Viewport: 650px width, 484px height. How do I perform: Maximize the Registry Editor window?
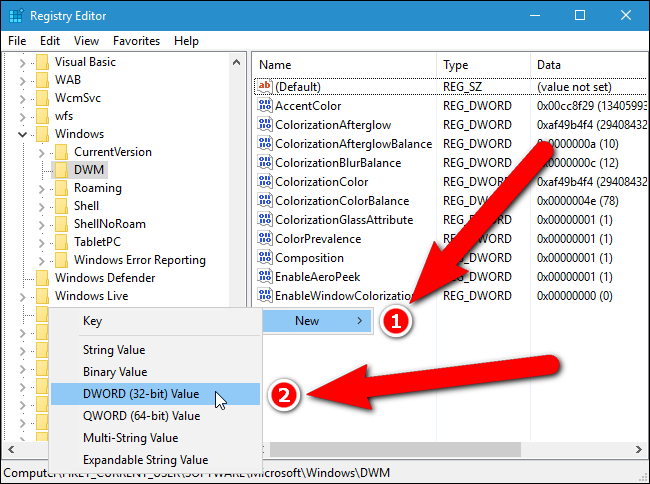click(580, 15)
